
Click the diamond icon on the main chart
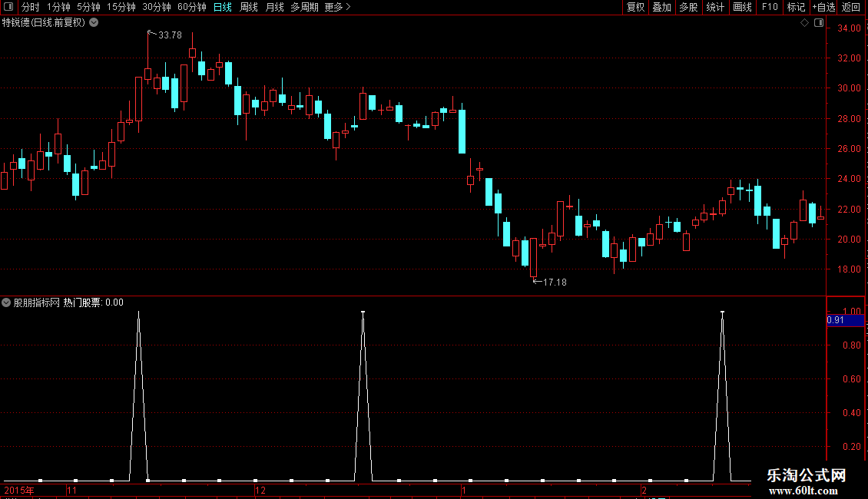click(804, 23)
